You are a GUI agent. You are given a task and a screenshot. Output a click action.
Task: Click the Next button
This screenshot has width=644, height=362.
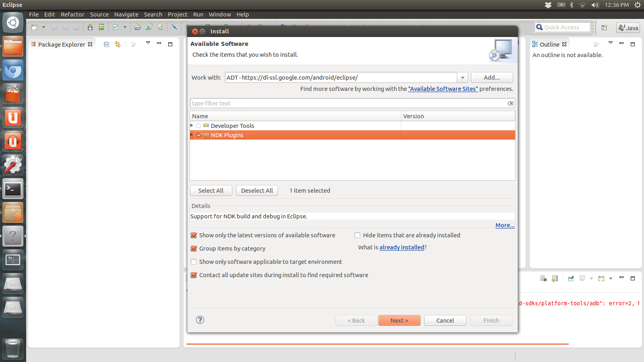coord(399,320)
